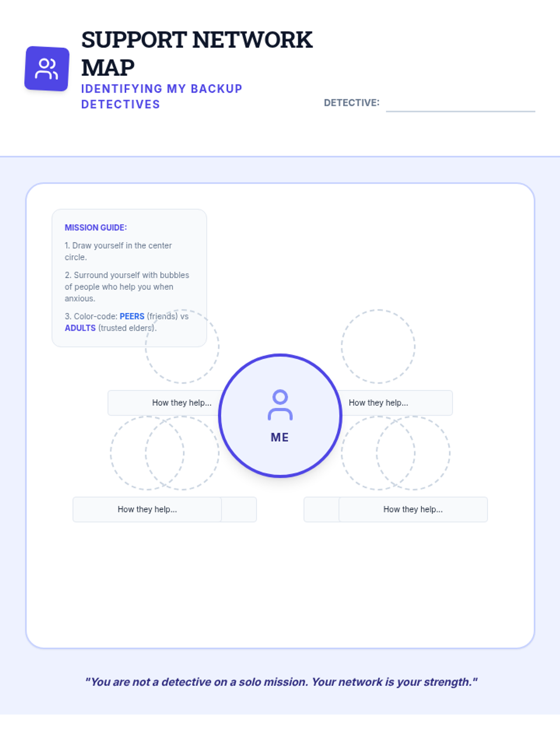This screenshot has height=747, width=560.
Task: Click the "ADULTS" keyword in Mission Guide
Action: [80, 328]
